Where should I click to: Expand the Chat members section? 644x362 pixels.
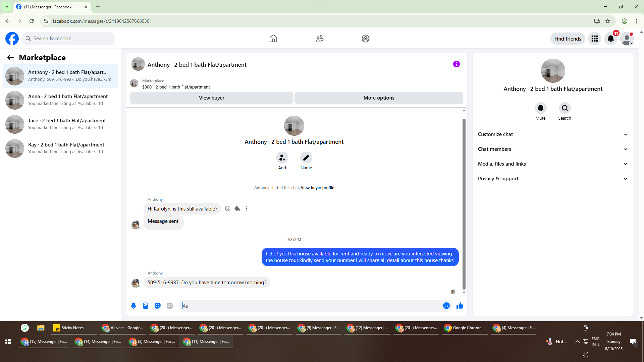pyautogui.click(x=552, y=149)
